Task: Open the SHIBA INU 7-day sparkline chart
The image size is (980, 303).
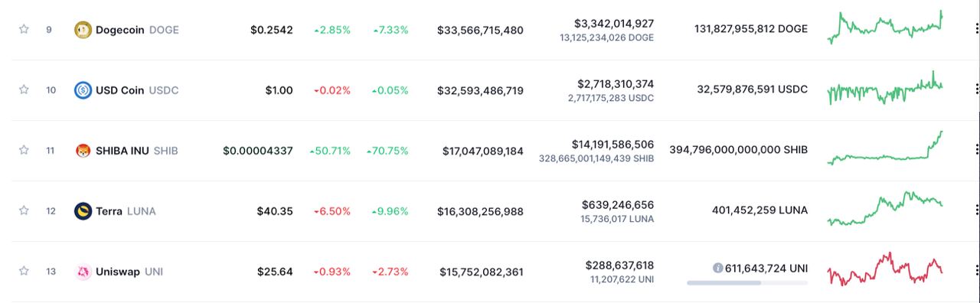Action: tap(885, 148)
